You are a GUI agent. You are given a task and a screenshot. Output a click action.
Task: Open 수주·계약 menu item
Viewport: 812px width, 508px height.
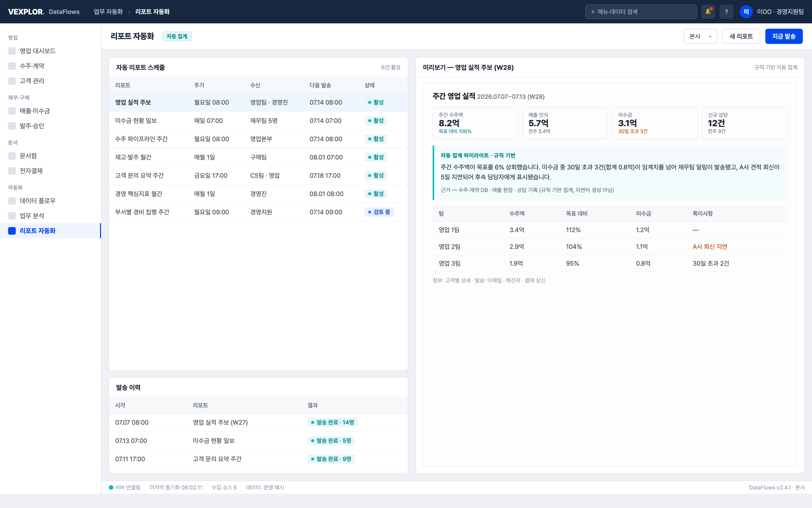[x=50, y=66]
